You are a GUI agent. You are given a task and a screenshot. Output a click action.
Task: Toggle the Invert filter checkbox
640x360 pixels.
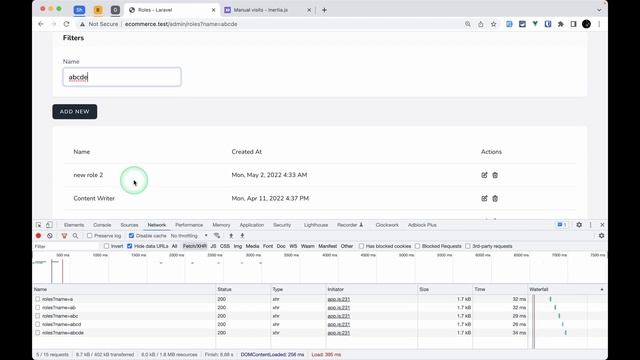click(x=107, y=246)
